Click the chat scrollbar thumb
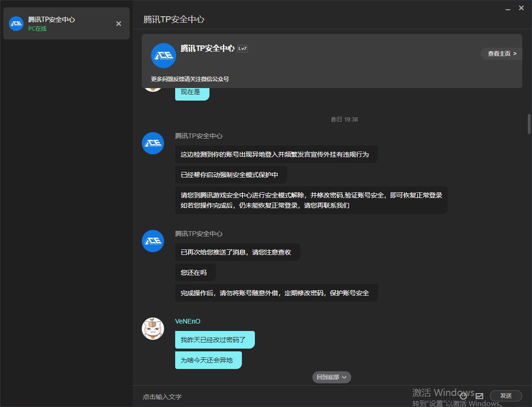 (x=529, y=124)
